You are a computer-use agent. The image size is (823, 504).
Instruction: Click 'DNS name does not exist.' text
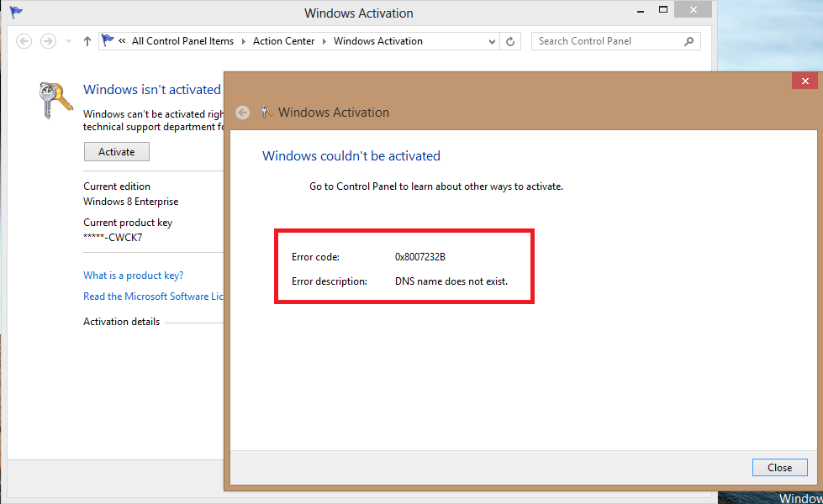click(451, 281)
